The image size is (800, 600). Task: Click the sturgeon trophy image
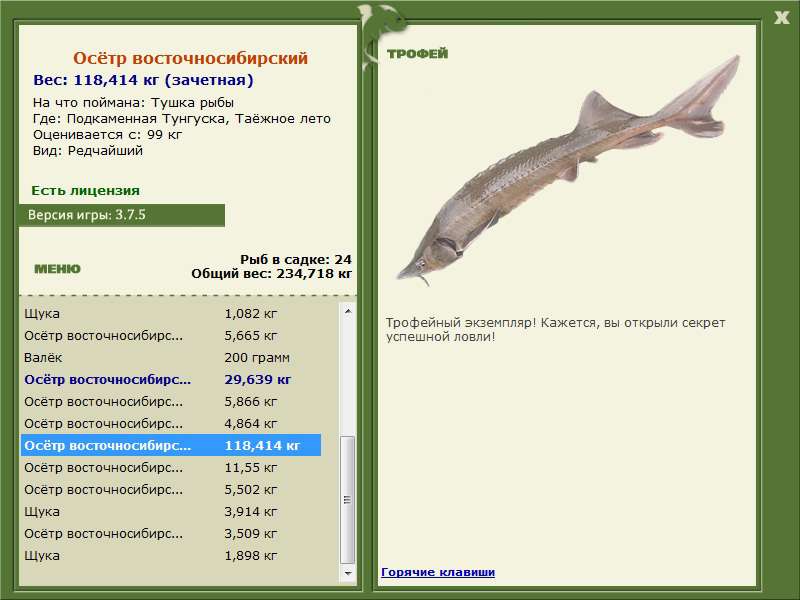pyautogui.click(x=568, y=171)
